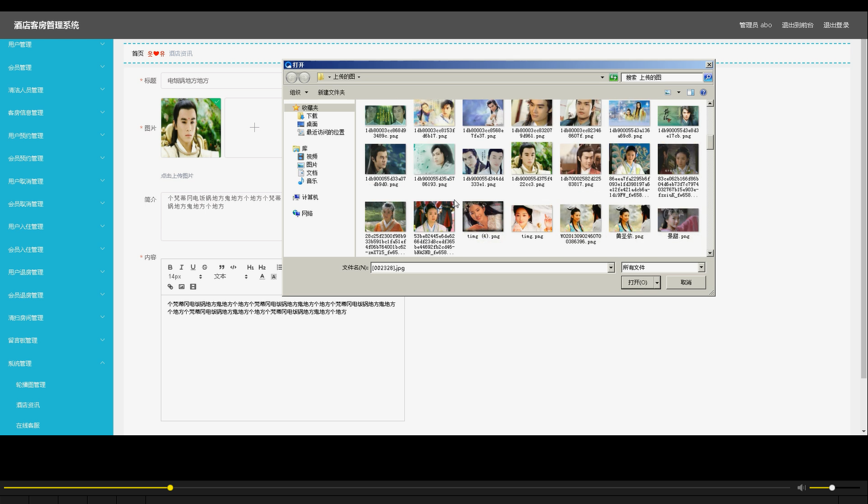868x504 pixels.
Task: Apply H1 heading style in the editor
Action: click(x=250, y=267)
